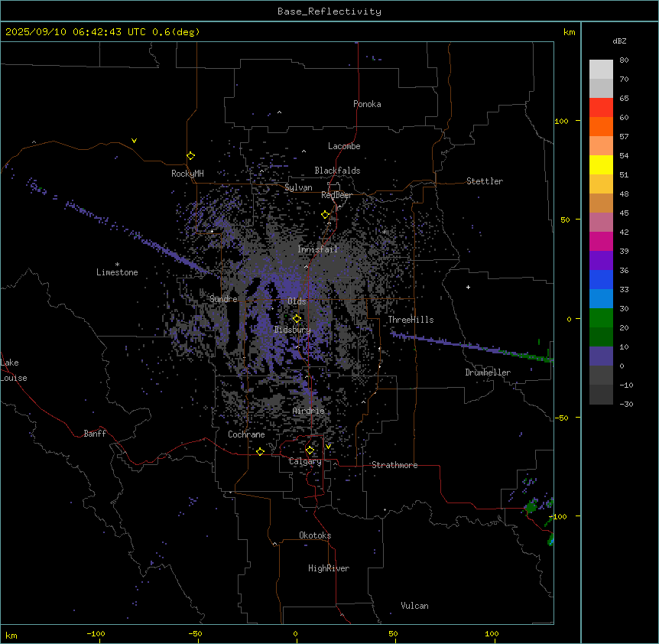Click the white plus marker west of Drumheller region
The width and height of the screenshot is (659, 644).
(468, 287)
